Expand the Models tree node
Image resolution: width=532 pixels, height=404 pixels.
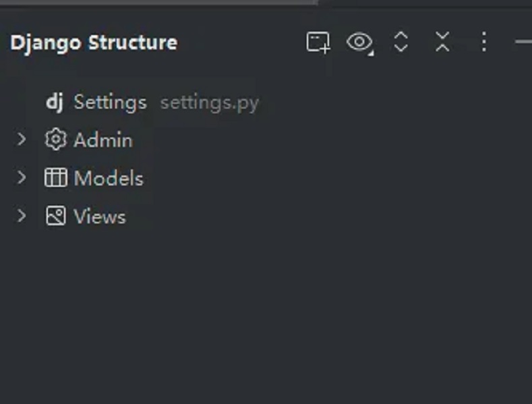(22, 177)
